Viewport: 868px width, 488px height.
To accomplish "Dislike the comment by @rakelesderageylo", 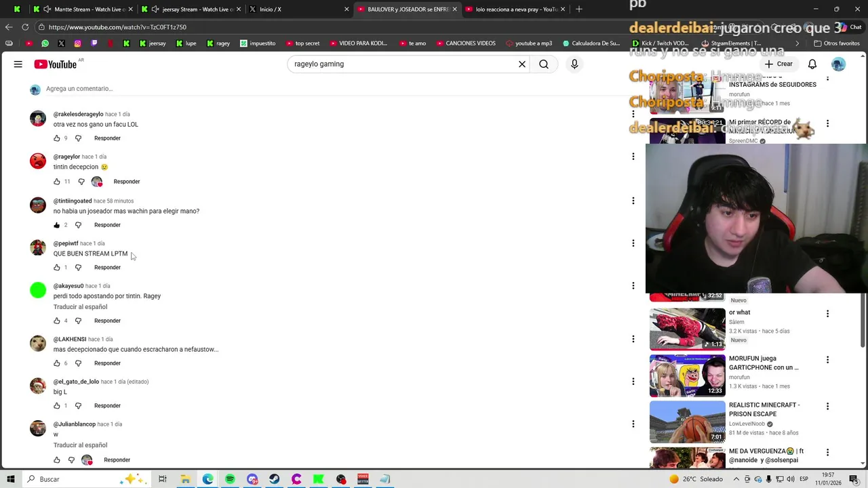I will point(78,138).
